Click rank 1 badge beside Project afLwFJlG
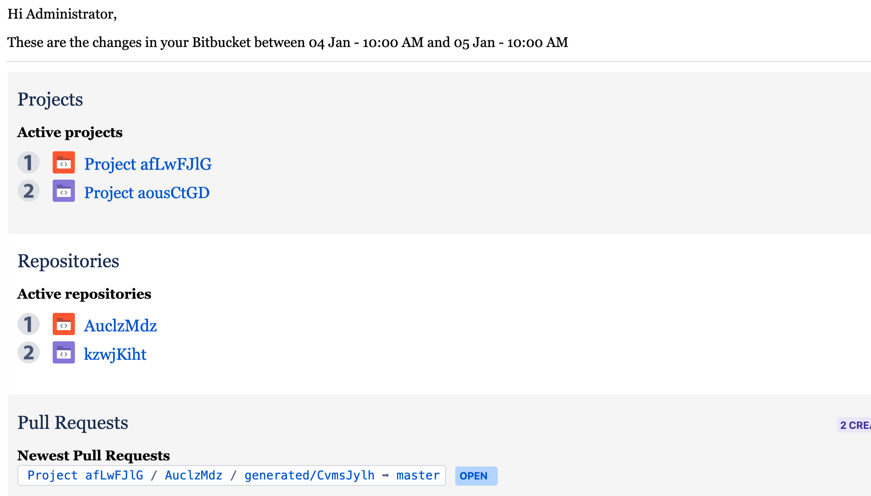Viewport: 871px width, 496px height. pos(29,163)
